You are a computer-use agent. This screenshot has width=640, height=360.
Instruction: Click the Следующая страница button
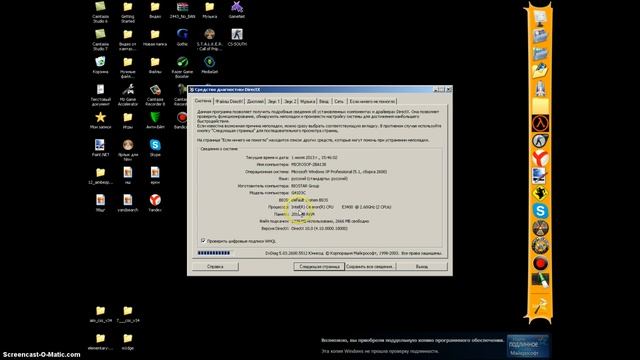[x=319, y=267]
